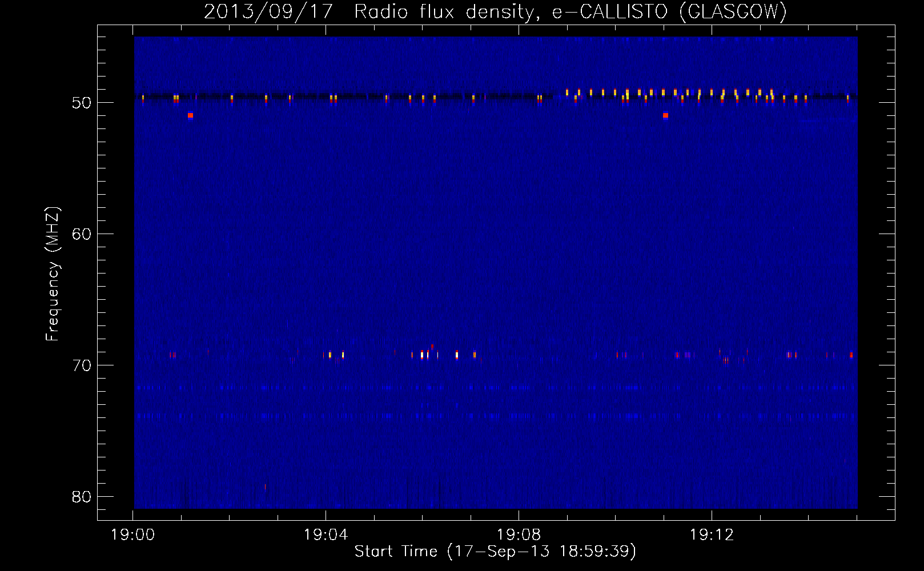Click the Frequency (MHZ) y-axis label
This screenshot has width=924, height=571.
(x=52, y=274)
